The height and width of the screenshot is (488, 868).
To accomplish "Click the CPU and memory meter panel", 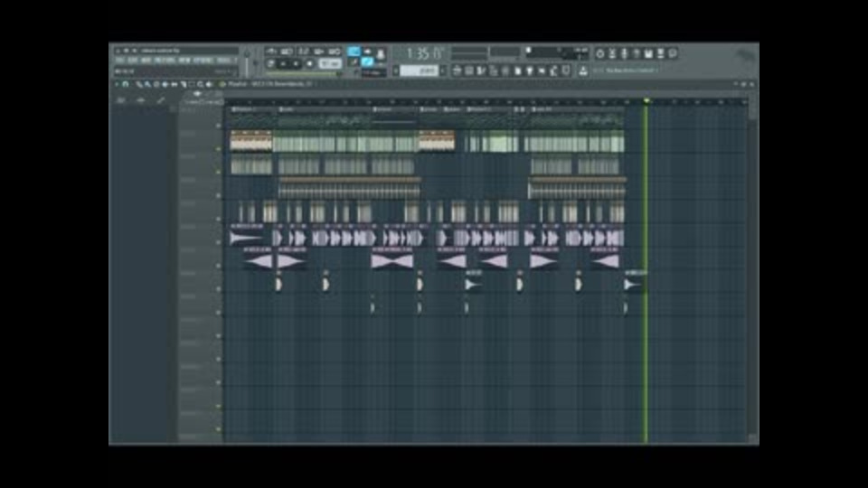I will [557, 53].
